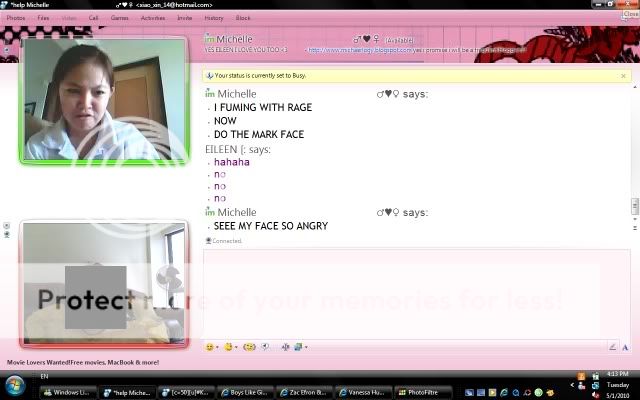
Task: Select the Block menu item
Action: tap(243, 18)
